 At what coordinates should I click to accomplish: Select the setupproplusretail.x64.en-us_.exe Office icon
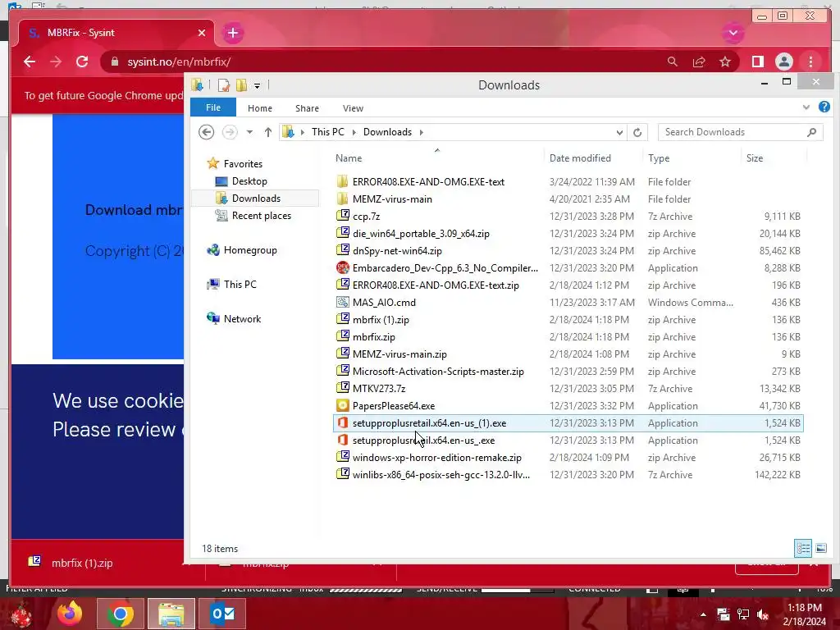click(x=343, y=440)
